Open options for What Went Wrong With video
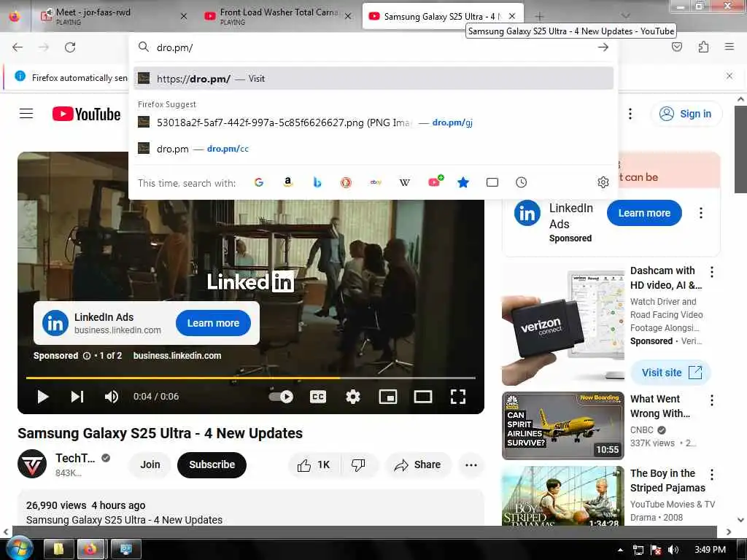The width and height of the screenshot is (747, 560). [712, 400]
